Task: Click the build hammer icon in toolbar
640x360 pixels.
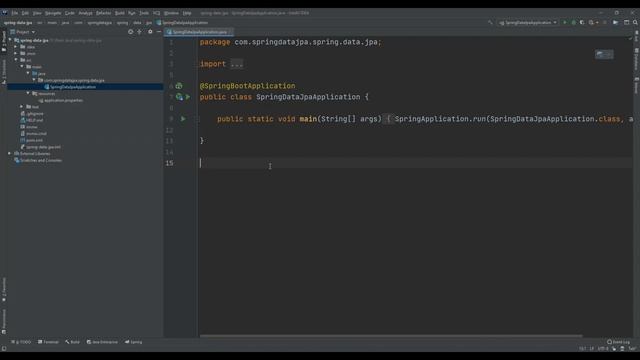Action: tap(490, 22)
